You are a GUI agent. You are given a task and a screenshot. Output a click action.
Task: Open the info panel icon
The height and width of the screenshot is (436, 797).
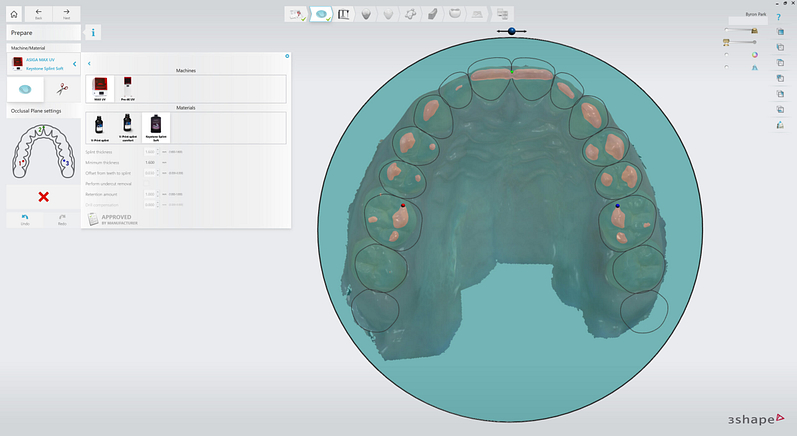pyautogui.click(x=94, y=32)
